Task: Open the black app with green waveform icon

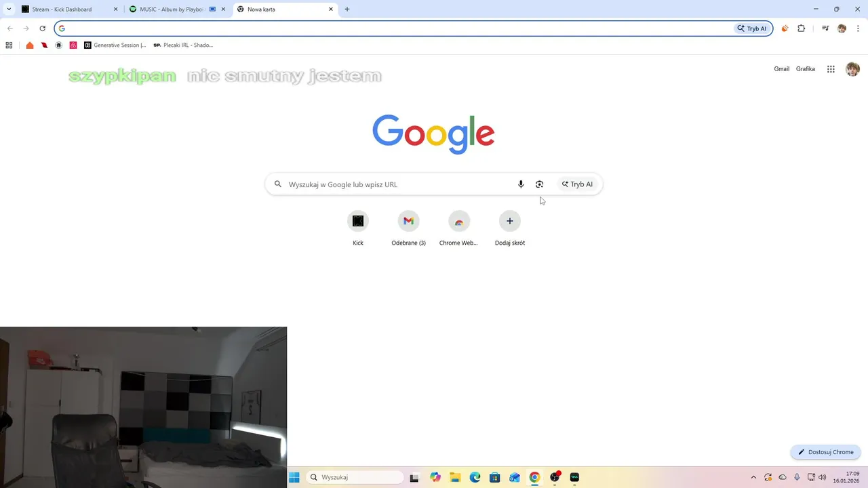Action: click(x=575, y=477)
